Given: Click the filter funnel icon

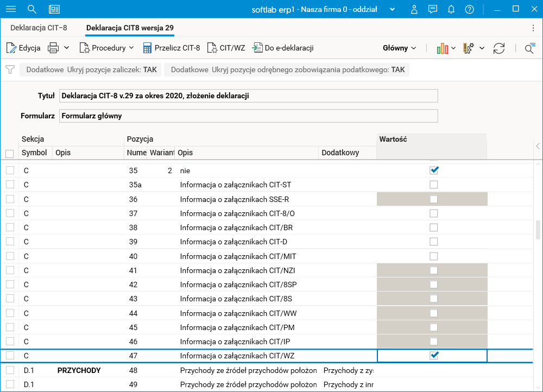Looking at the screenshot, I should pyautogui.click(x=10, y=69).
